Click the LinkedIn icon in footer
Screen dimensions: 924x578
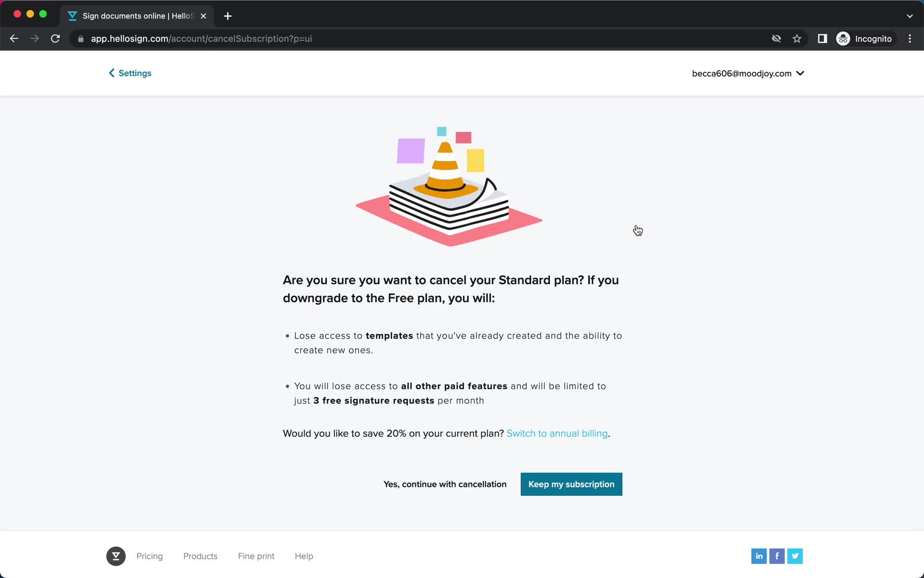pyautogui.click(x=758, y=556)
